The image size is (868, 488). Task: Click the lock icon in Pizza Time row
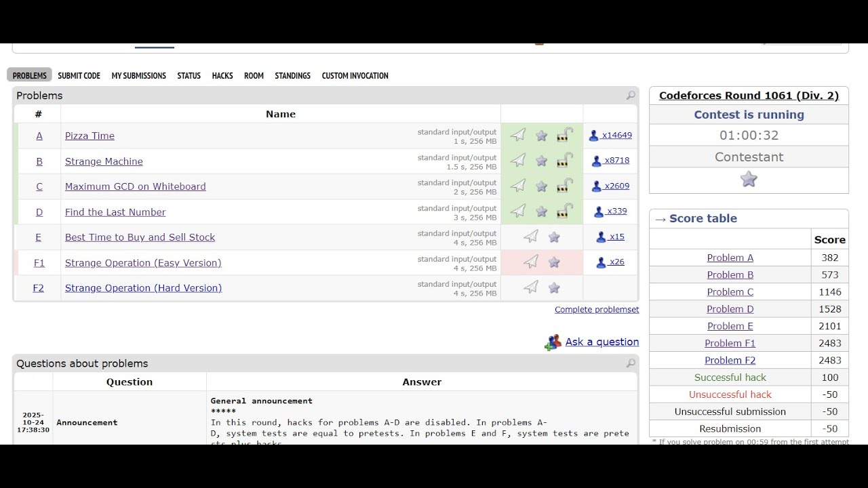[x=564, y=135]
